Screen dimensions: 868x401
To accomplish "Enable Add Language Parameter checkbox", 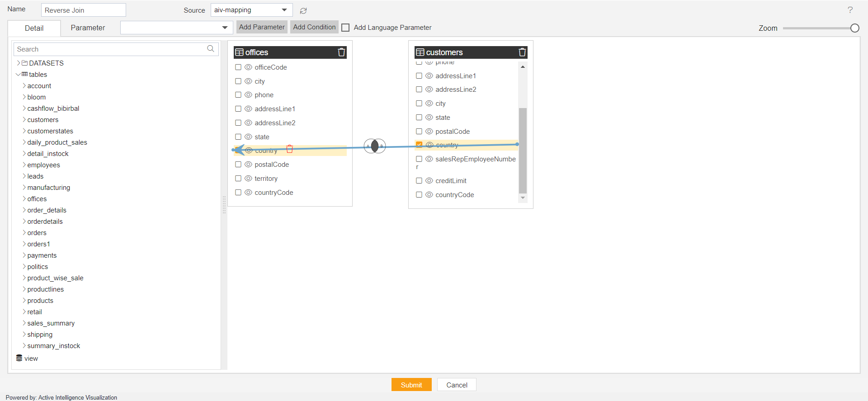I will pos(345,28).
